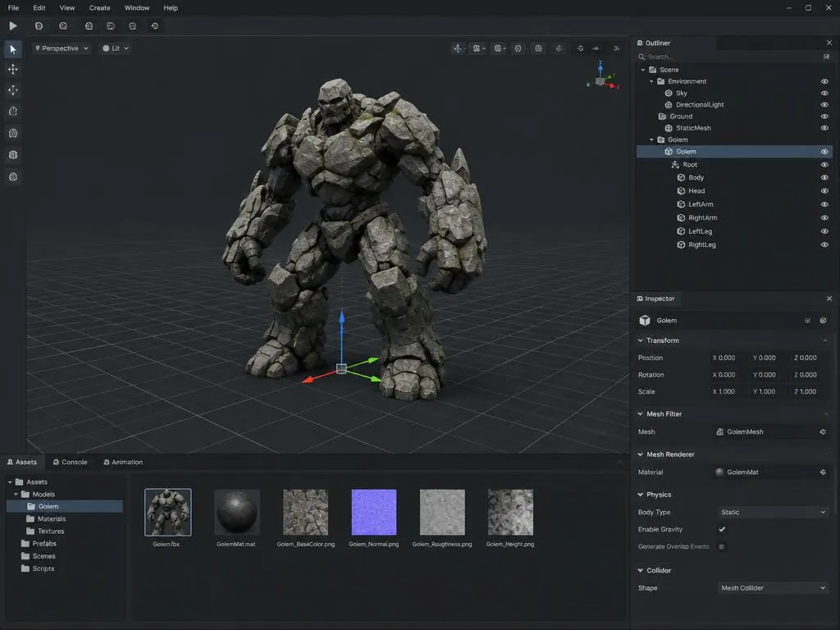Click the picker icon beside GolemMesh
Image resolution: width=840 pixels, height=630 pixels.
(x=823, y=431)
